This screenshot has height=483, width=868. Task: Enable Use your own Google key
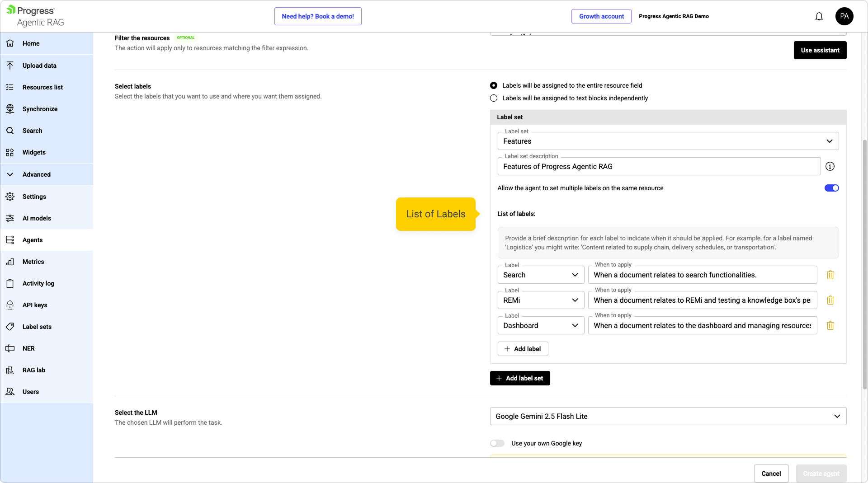[x=497, y=443]
